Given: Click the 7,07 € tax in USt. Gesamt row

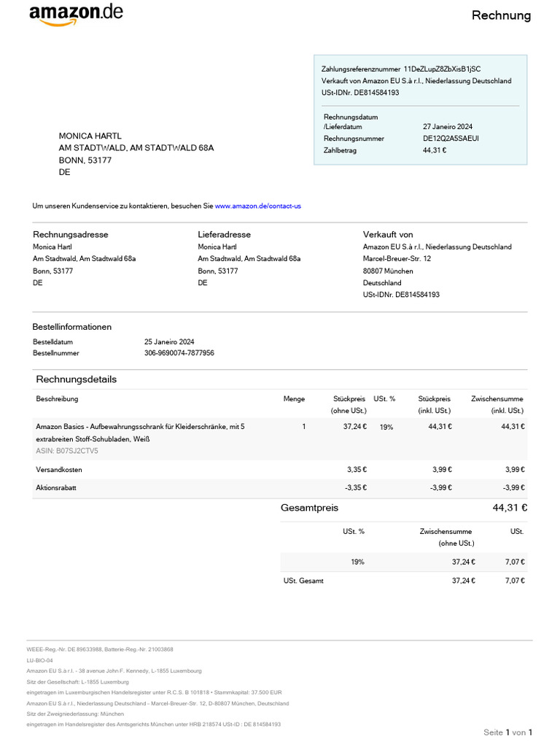Looking at the screenshot, I should (x=515, y=581).
